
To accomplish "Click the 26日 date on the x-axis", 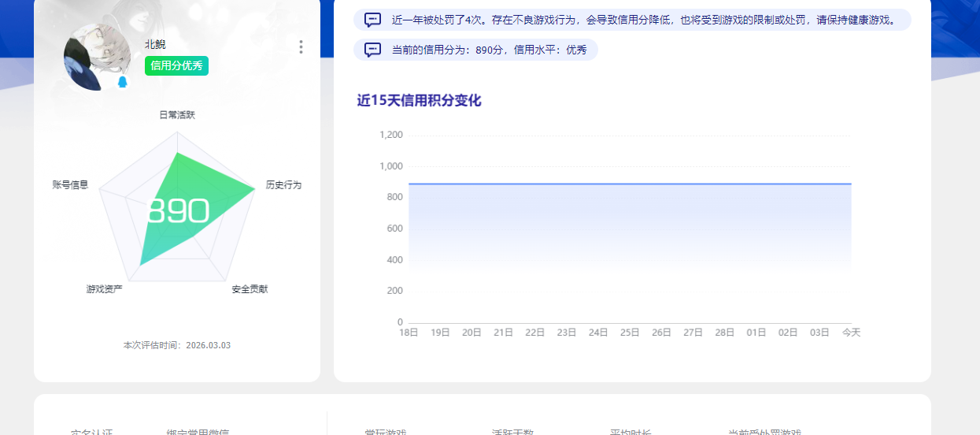I will 661,333.
